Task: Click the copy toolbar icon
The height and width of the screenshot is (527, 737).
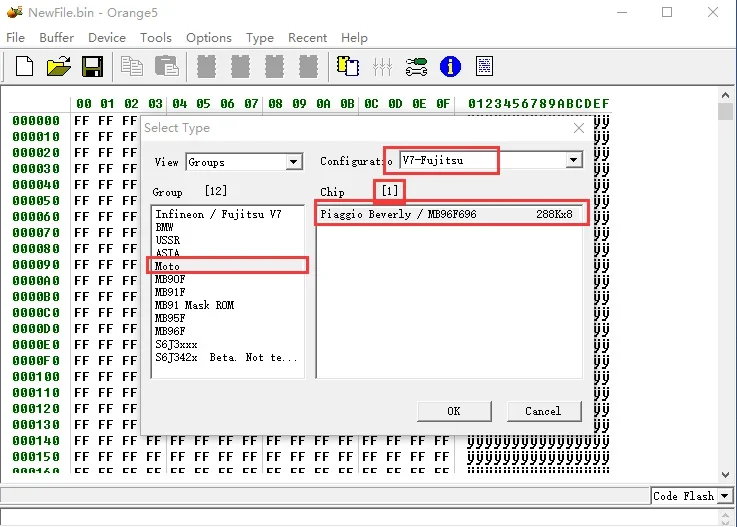Action: click(x=132, y=66)
